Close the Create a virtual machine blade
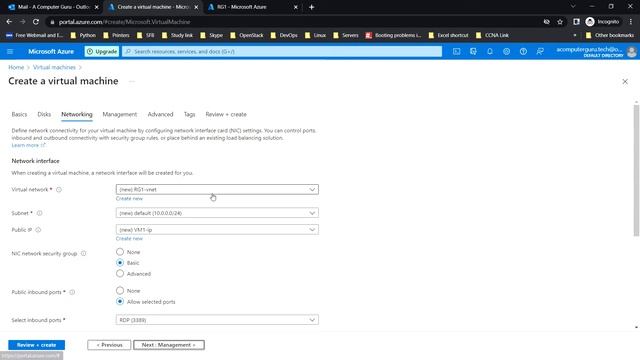This screenshot has width=640, height=360. 625,82
